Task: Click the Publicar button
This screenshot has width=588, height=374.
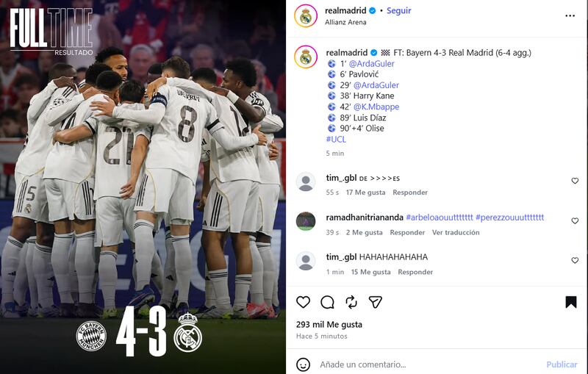Action: [562, 364]
